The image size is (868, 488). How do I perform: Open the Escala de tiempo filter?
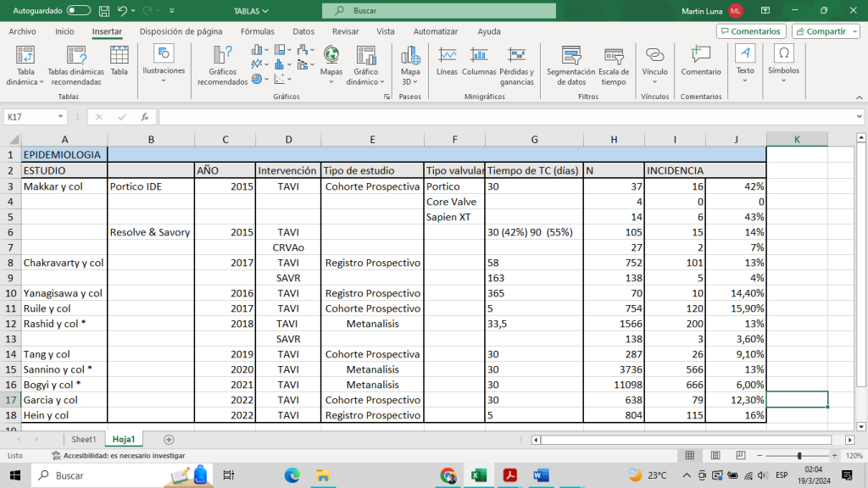(614, 56)
